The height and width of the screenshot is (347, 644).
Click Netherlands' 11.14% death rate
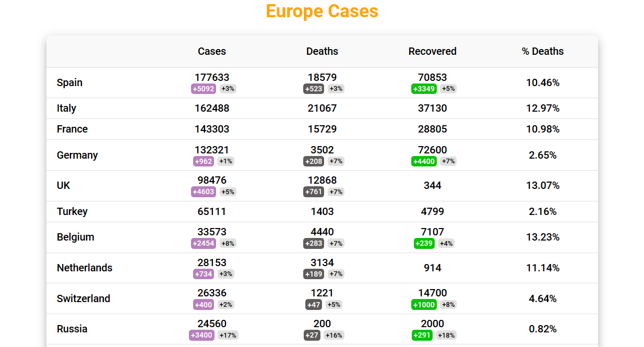click(543, 268)
